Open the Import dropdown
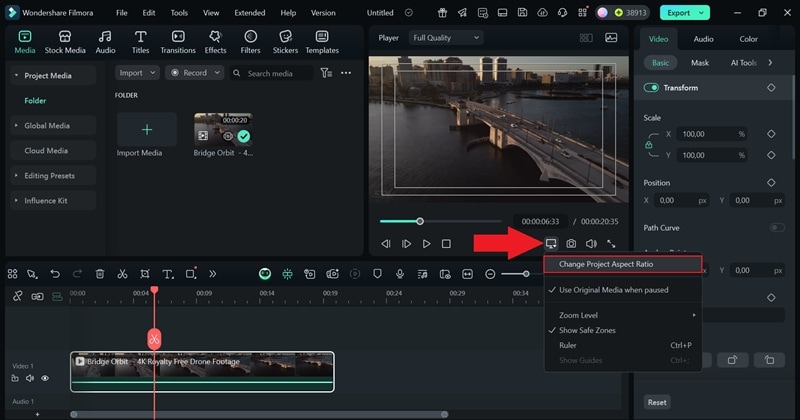This screenshot has width=800, height=420. [137, 73]
